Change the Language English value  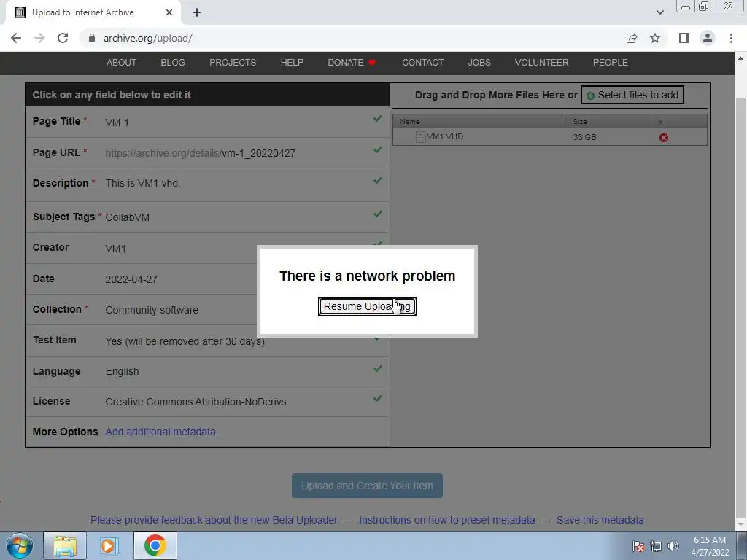coord(122,371)
